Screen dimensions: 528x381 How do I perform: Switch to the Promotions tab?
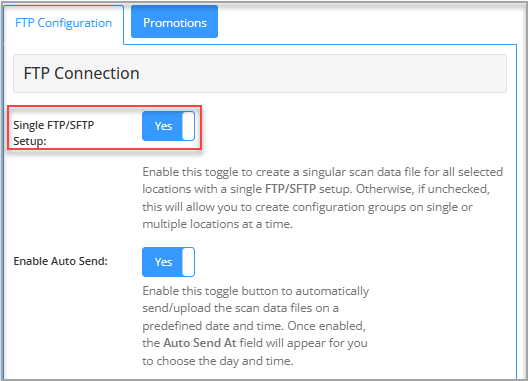174,23
